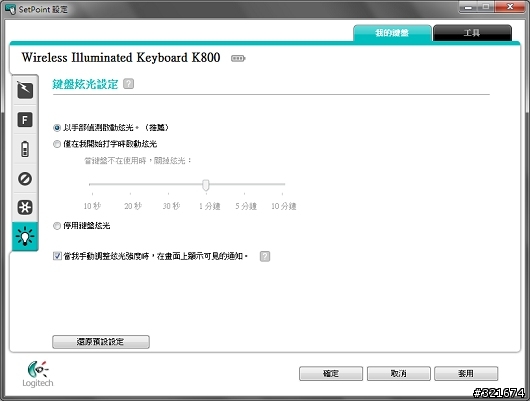Select 停用鍵盤炫光 radio button
This screenshot has width=530, height=401.
[57, 226]
